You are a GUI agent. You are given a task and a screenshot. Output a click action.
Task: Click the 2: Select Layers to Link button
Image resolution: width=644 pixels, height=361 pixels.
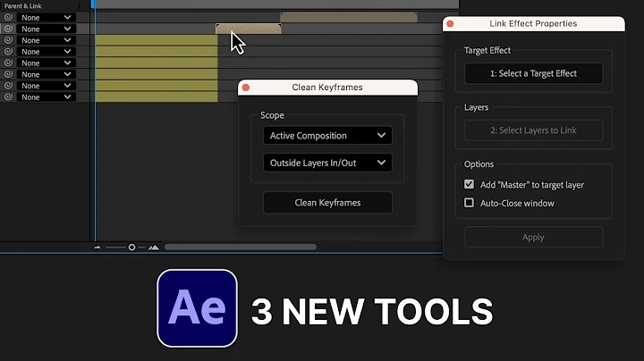(533, 130)
